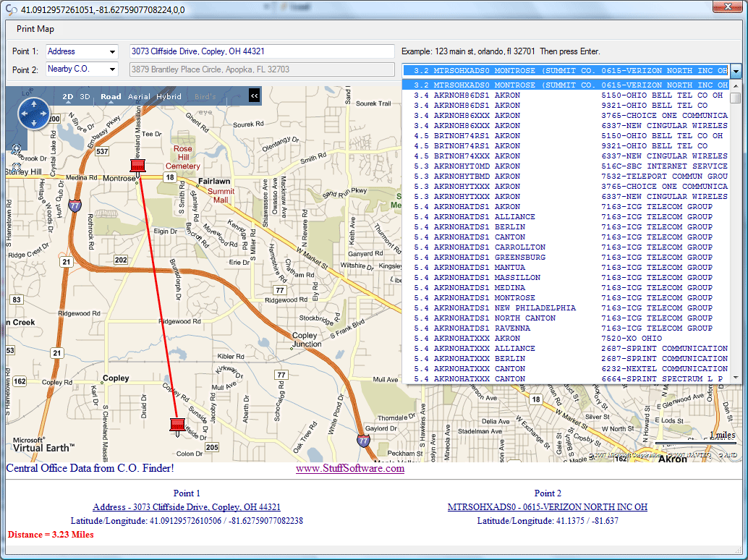The width and height of the screenshot is (748, 560).
Task: Select AKRNOHATDS1 GREENSBURG row
Action: (566, 258)
